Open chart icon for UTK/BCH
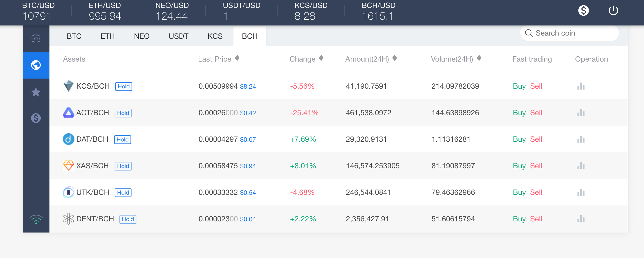Image resolution: width=644 pixels, height=258 pixels. 581,192
